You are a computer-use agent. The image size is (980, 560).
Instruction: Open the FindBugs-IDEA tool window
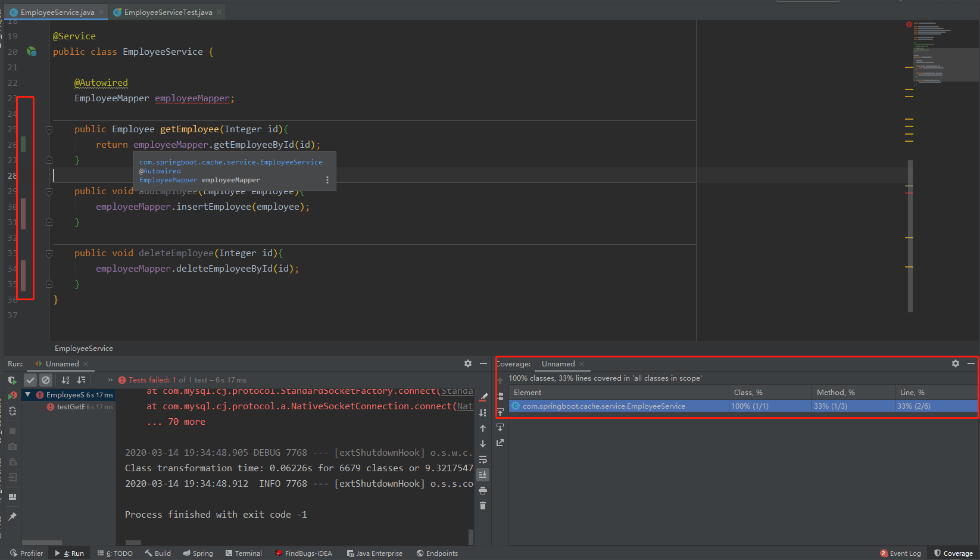coord(303,553)
